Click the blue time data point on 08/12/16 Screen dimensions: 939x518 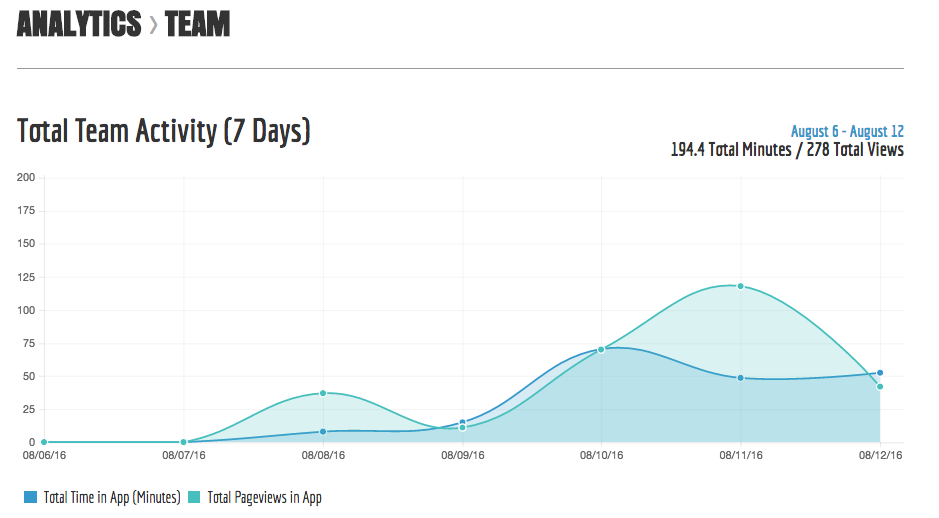[880, 373]
